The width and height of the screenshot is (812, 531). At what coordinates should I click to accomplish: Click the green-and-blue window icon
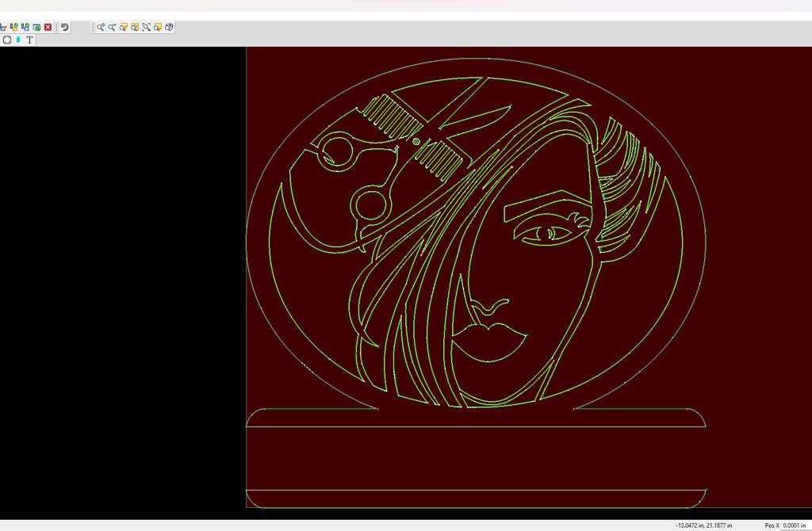click(36, 27)
